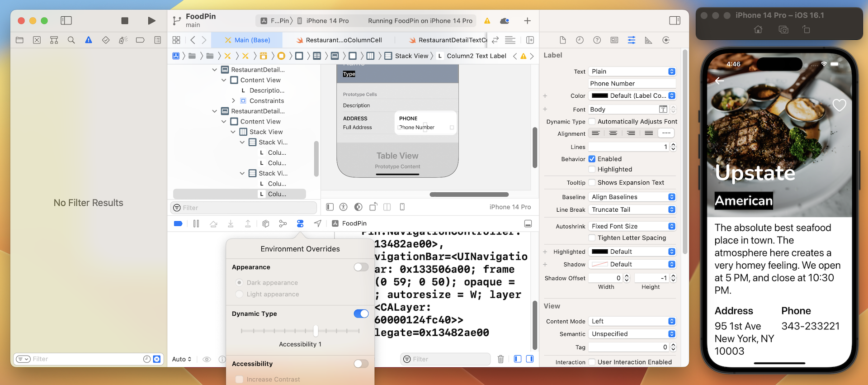
Task: Open the Size inspector ruler icon
Action: (x=648, y=40)
